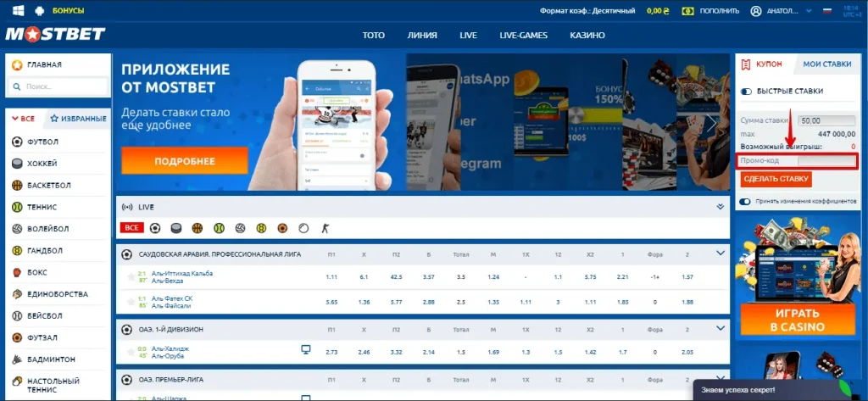Viewport: 868px width, 401px height.
Task: Click the ПОДРОБНЕЕ banner button
Action: 184,161
